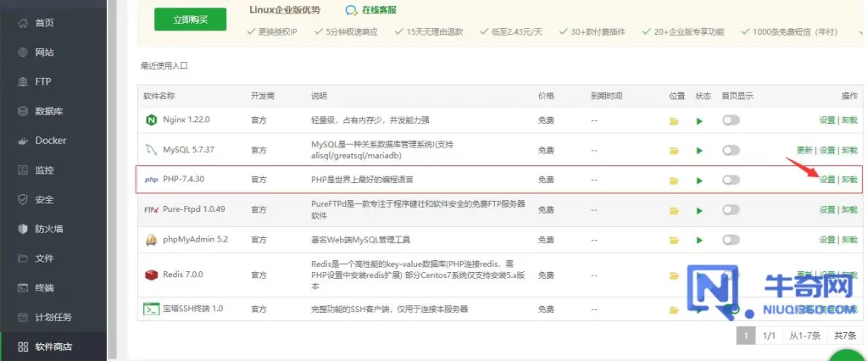Click the Docker whale icon in sidebar
Image resolution: width=868 pixels, height=361 pixels.
[23, 141]
